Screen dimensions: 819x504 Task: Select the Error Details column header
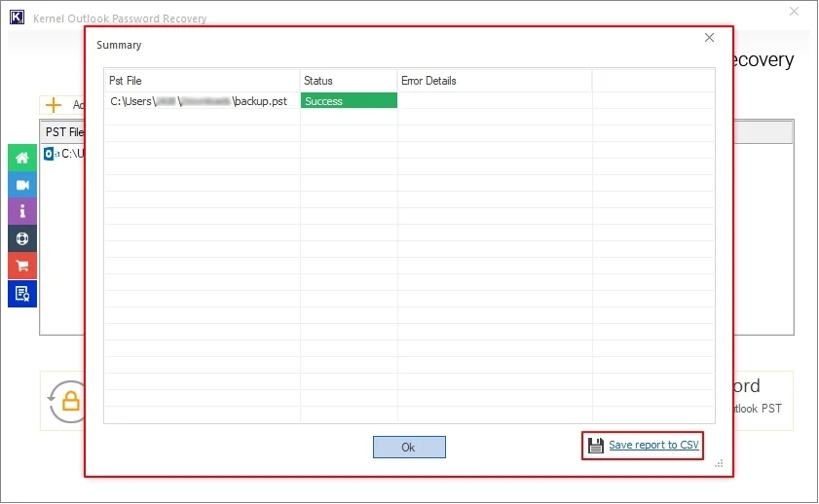(495, 81)
